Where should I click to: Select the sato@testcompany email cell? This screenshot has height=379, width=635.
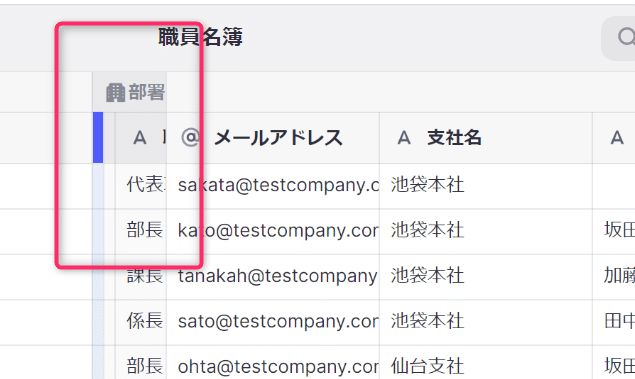point(273,322)
